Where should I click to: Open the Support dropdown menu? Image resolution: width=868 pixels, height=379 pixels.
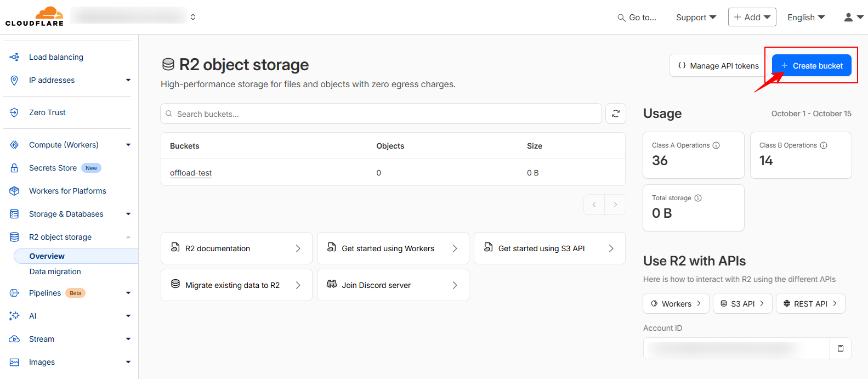[696, 18]
